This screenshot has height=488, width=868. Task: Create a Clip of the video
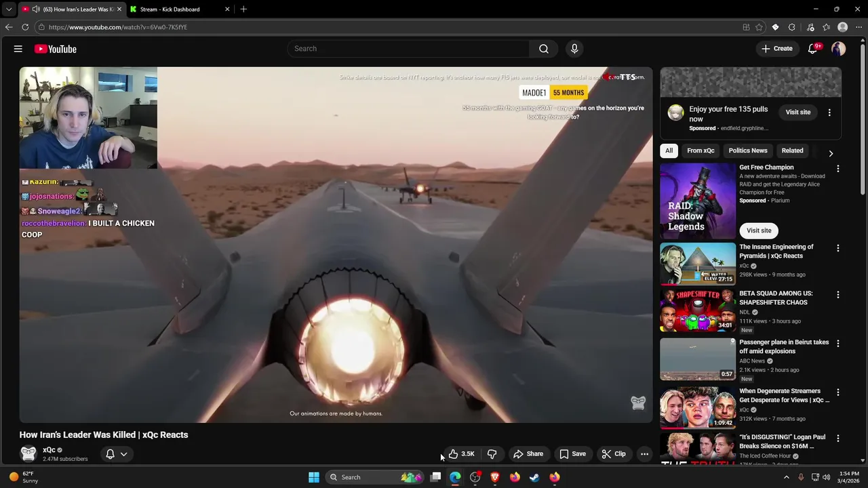coord(614,454)
